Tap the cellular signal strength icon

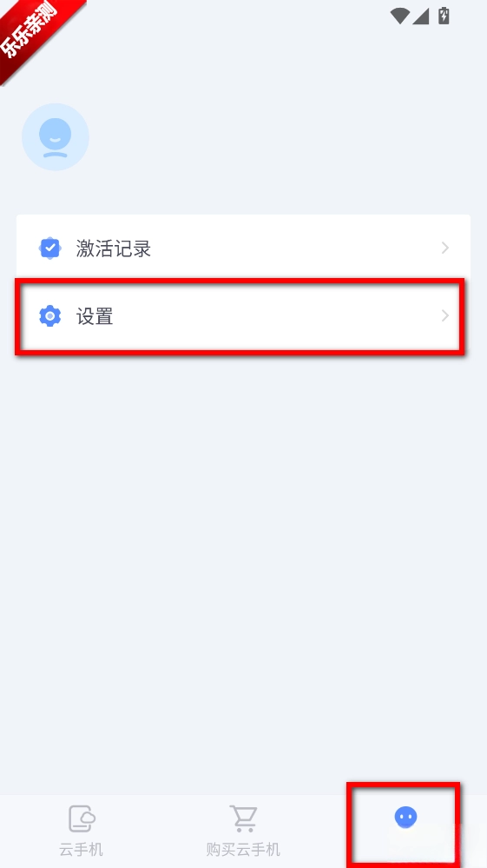(421, 17)
